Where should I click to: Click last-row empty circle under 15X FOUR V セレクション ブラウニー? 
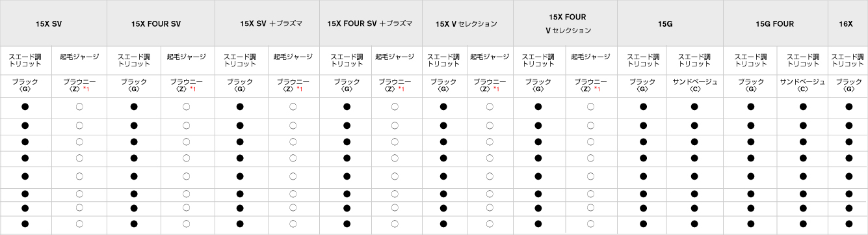click(590, 224)
